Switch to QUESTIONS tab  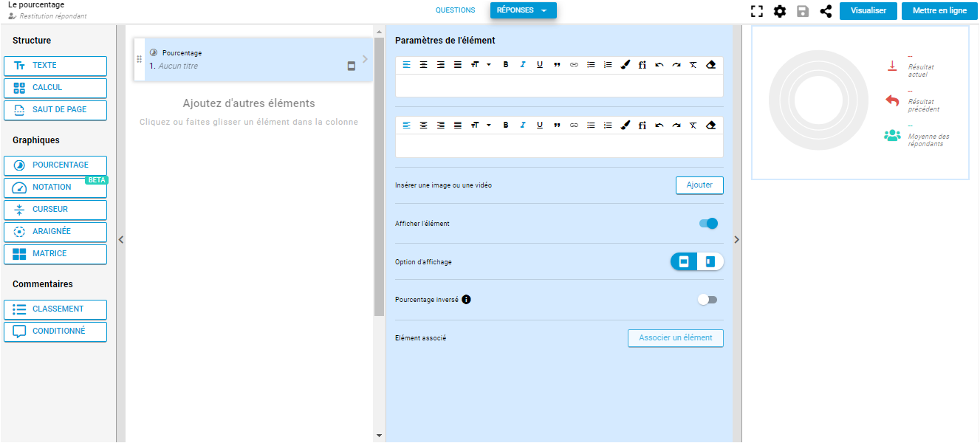point(456,10)
